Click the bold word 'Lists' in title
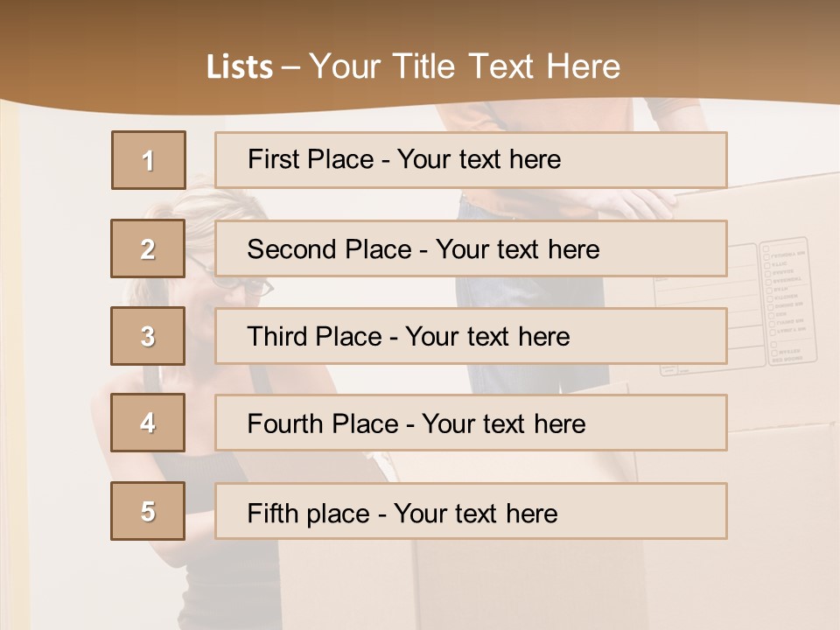The image size is (840, 630). [240, 67]
